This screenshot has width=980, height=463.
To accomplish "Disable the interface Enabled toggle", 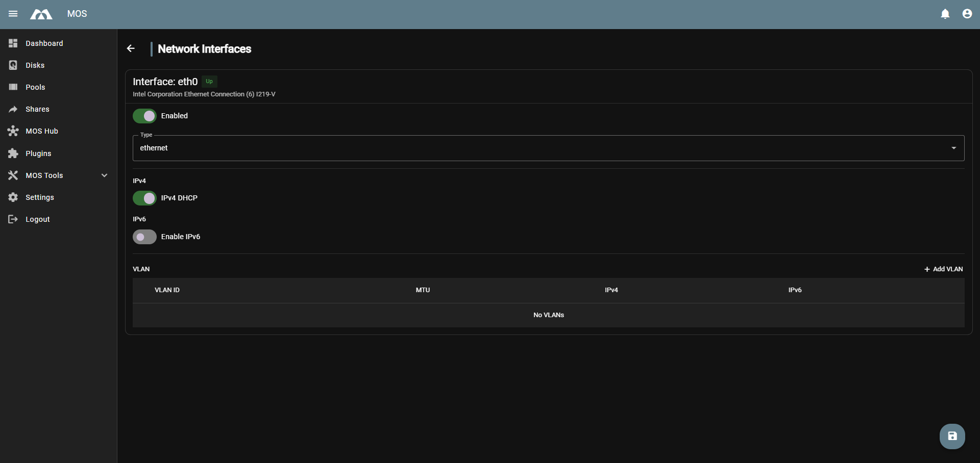I will click(144, 116).
